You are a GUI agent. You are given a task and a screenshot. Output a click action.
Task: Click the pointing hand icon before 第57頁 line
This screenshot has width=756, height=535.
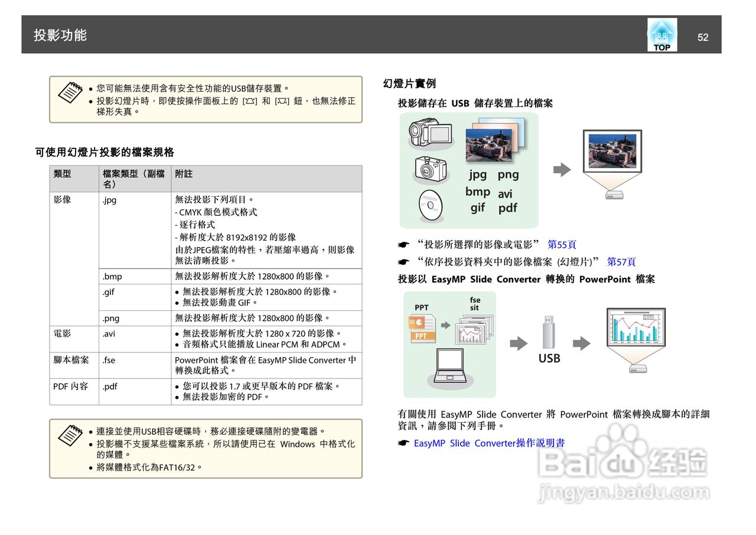pos(403,262)
